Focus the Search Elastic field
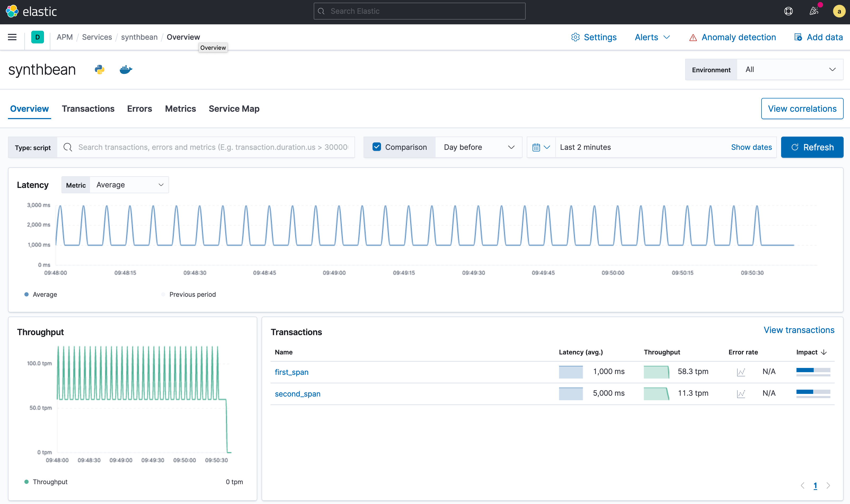This screenshot has width=850, height=504. 419,11
